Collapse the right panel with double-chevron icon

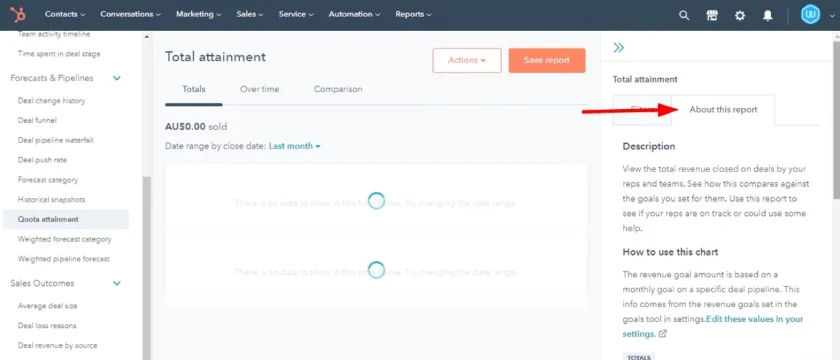pos(619,48)
